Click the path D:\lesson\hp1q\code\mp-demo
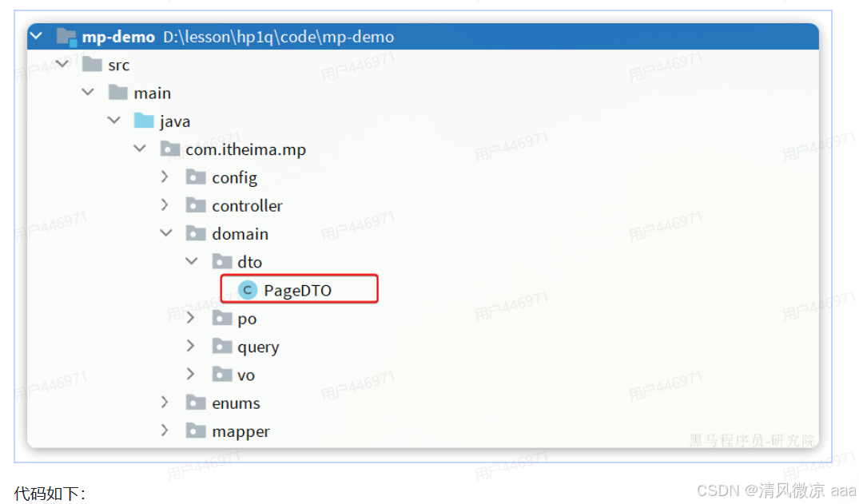 [x=278, y=38]
